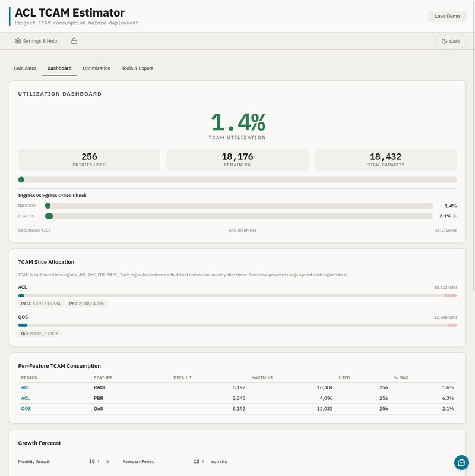Go to Tools & Export tab
Image resolution: width=475 pixels, height=476 pixels.
click(137, 68)
